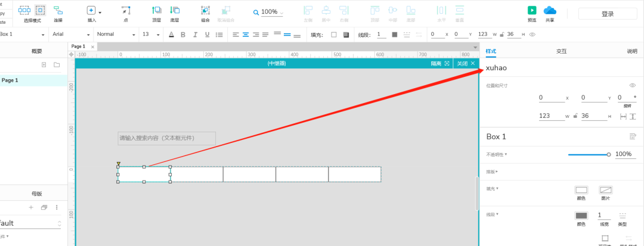The height and width of the screenshot is (246, 644).
Task: Toggle bold formatting
Action: [x=183, y=35]
